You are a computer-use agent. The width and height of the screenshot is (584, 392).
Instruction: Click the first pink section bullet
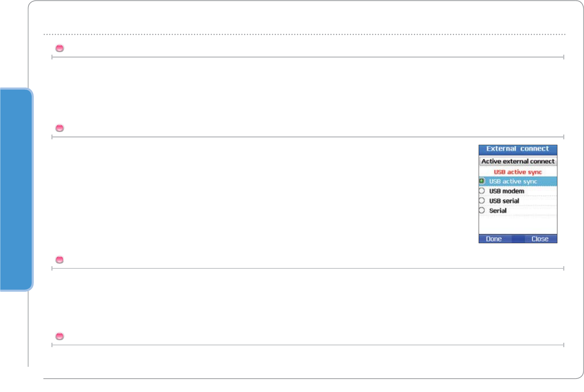59,48
